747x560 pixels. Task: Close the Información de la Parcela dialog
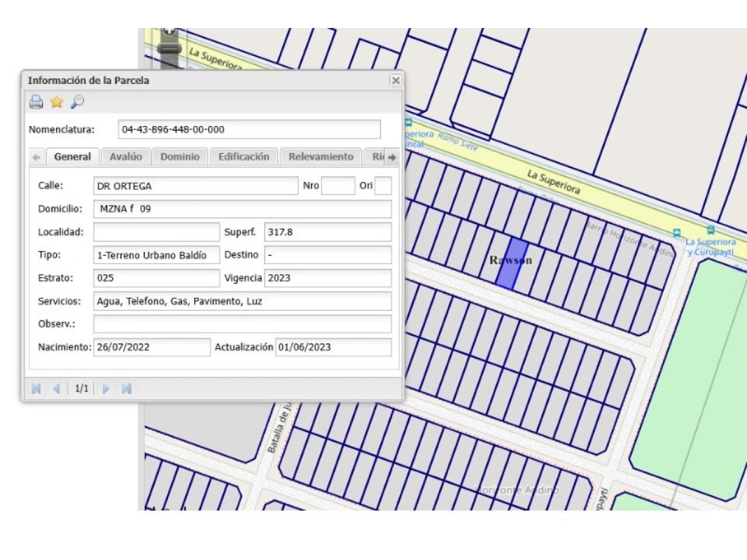click(396, 80)
